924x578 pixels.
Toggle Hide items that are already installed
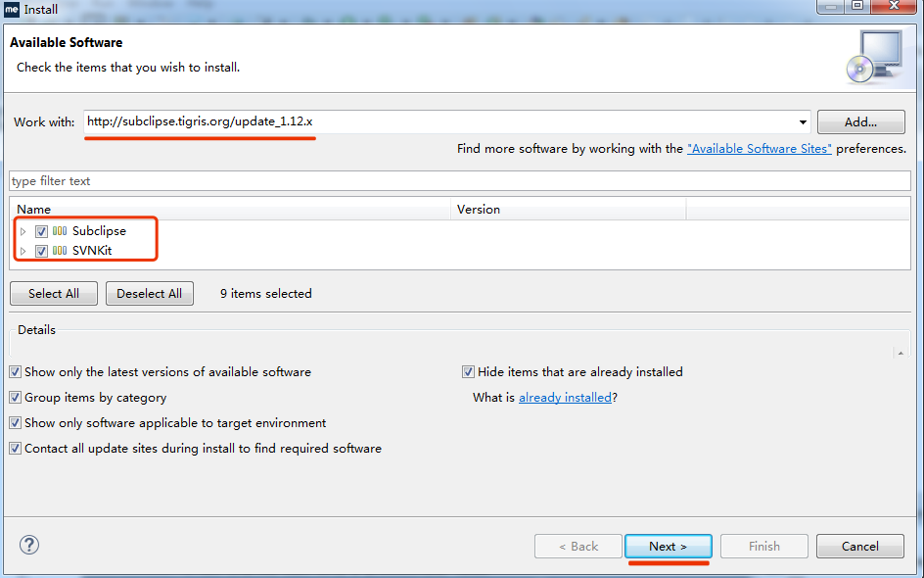point(468,372)
